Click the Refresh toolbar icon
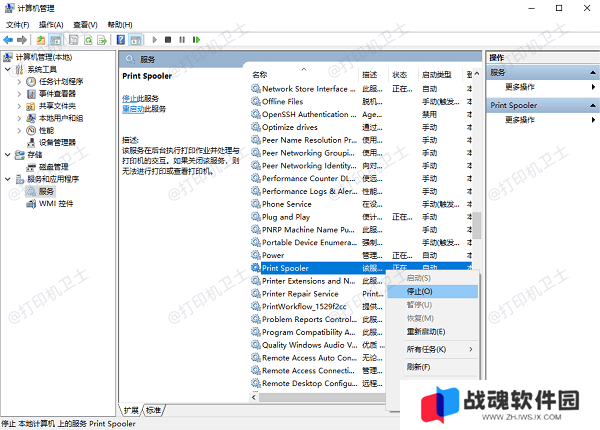Viewport: 600px width, 430px height. click(88, 40)
